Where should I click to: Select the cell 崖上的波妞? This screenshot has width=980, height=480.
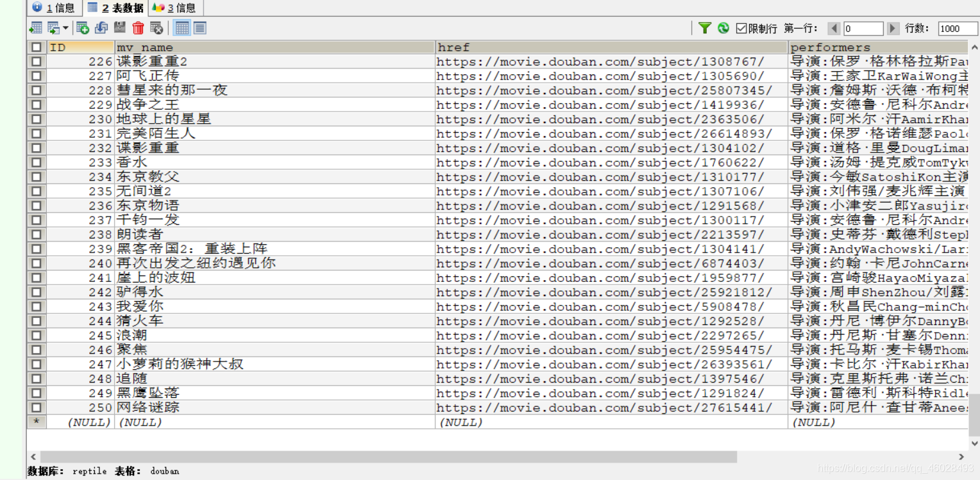275,277
